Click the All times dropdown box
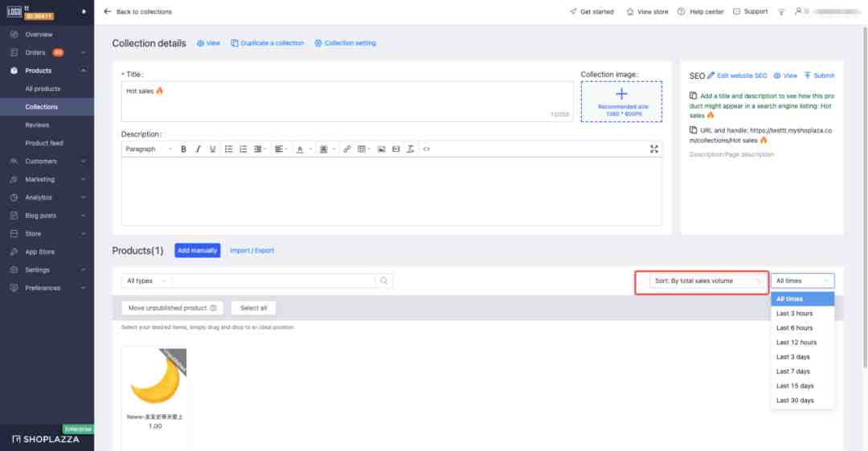This screenshot has height=451, width=868. pyautogui.click(x=803, y=281)
